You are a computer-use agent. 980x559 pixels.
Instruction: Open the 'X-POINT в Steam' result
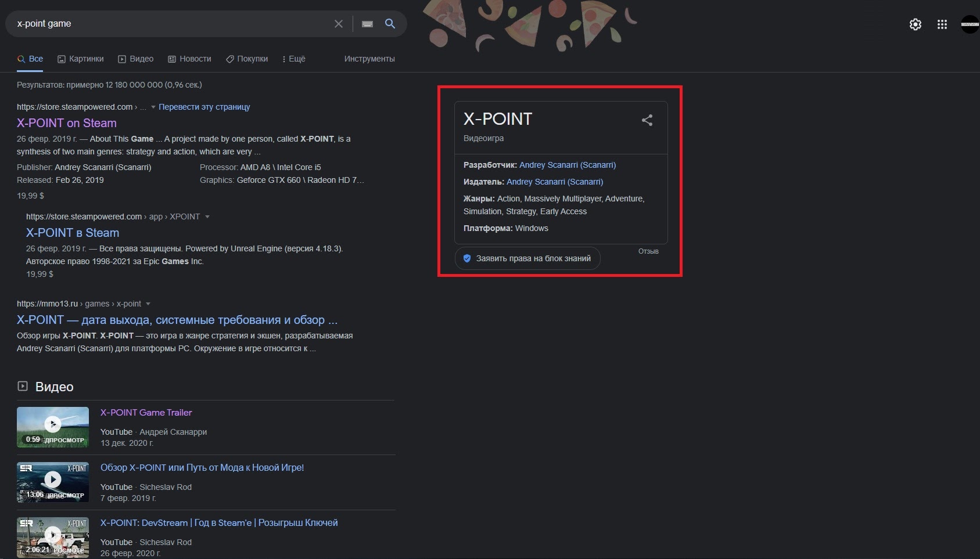click(73, 233)
